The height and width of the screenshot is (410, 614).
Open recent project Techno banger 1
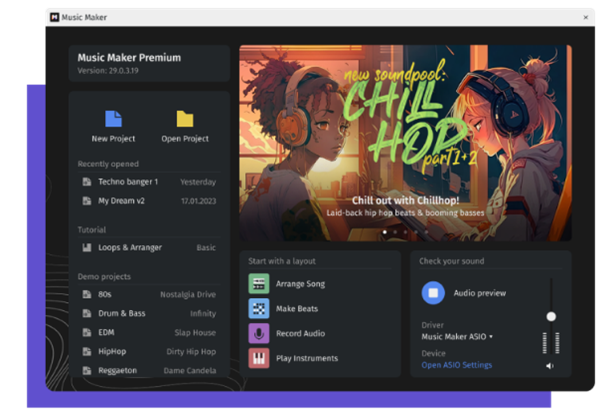tap(149, 182)
